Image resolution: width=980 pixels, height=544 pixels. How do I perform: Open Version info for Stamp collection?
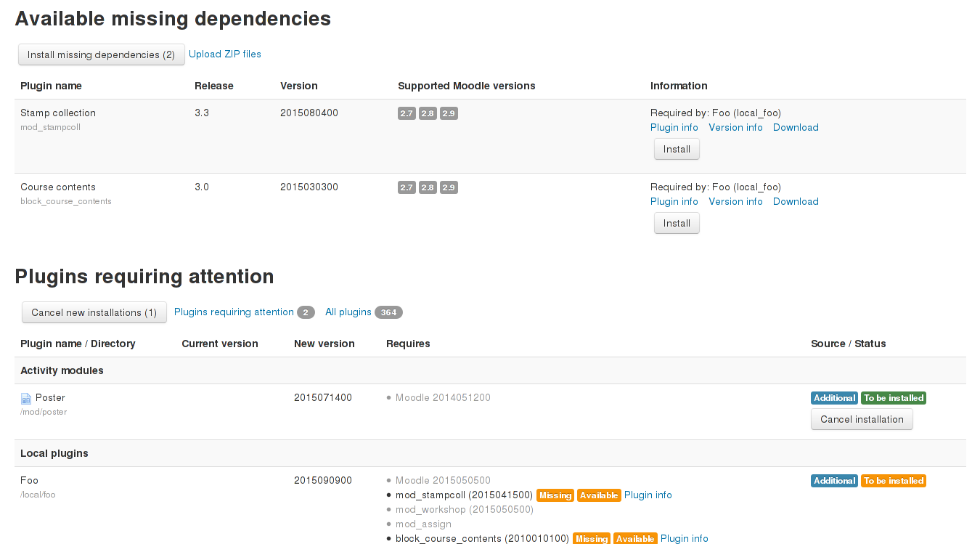click(x=735, y=127)
